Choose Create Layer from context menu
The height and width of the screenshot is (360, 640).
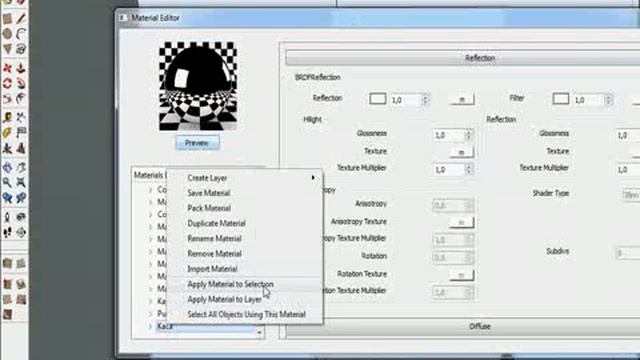tap(245, 178)
